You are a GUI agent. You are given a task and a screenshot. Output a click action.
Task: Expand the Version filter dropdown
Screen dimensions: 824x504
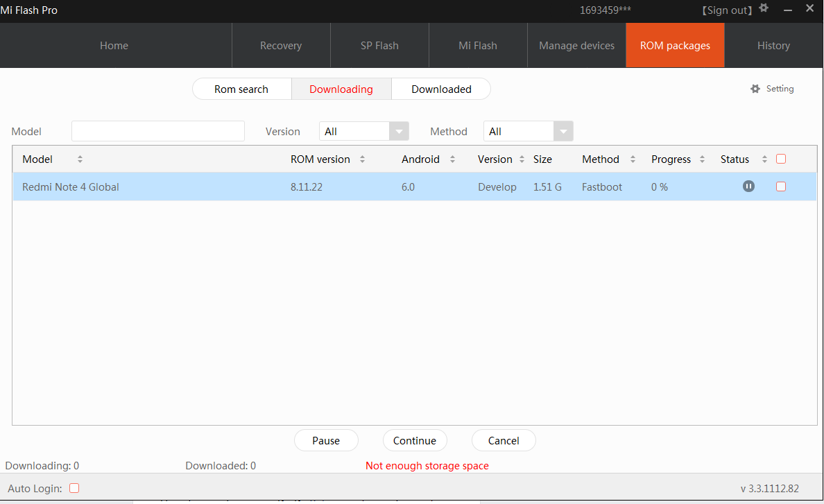[399, 132]
